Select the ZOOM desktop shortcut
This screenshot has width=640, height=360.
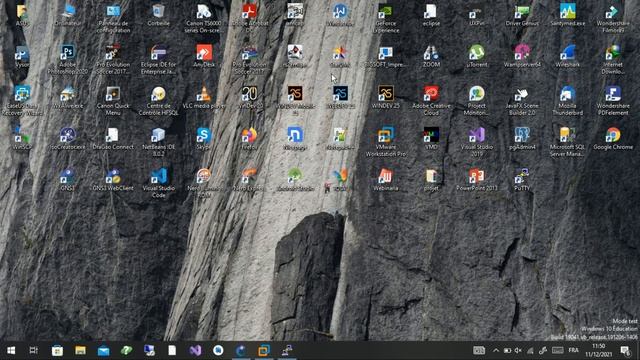coord(431,56)
